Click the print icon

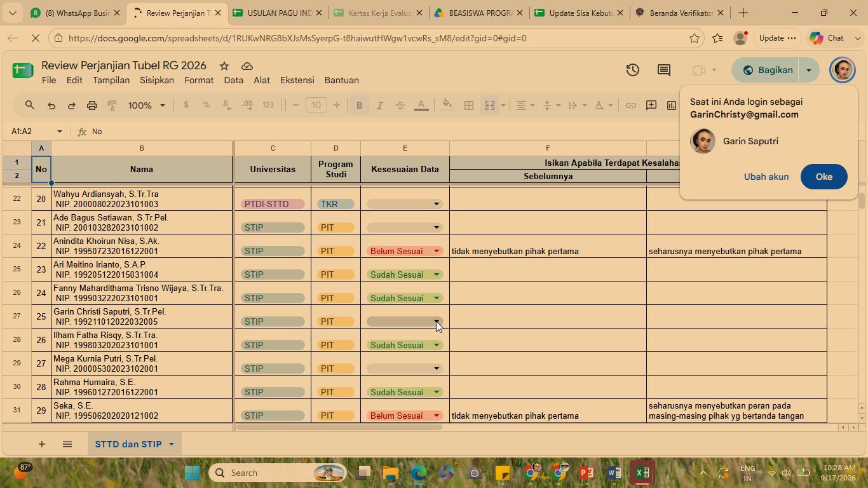pos(92,105)
